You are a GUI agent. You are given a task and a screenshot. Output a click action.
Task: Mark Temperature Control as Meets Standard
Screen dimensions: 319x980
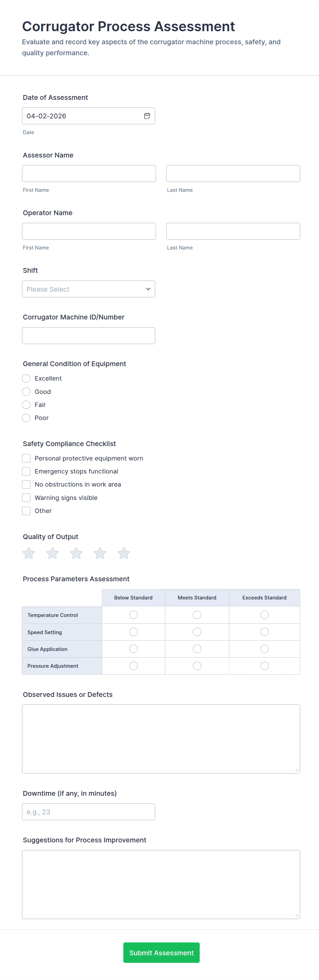click(x=197, y=615)
